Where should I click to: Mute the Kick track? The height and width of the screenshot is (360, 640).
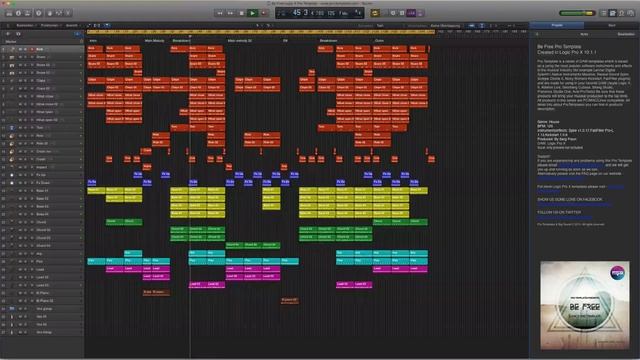coord(20,49)
